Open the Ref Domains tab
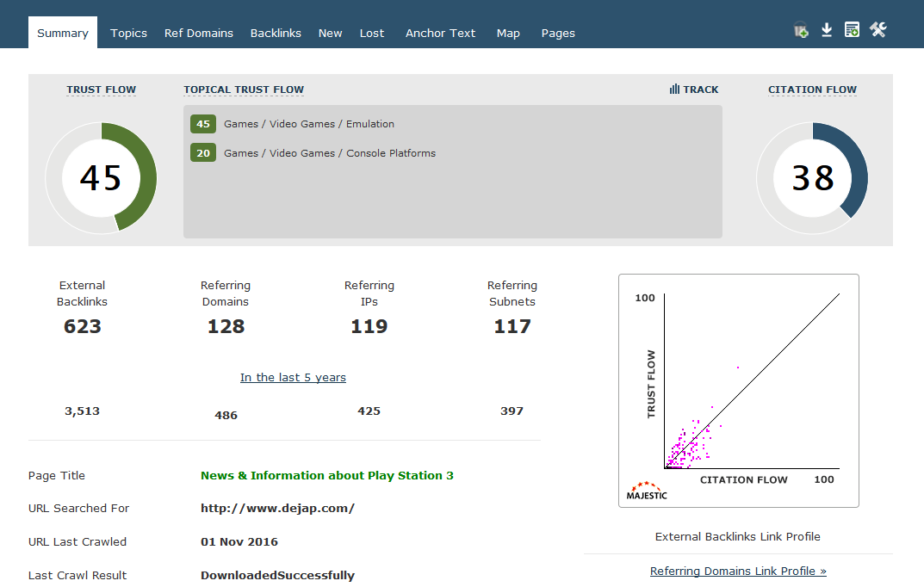Image resolution: width=924 pixels, height=587 pixels. pyautogui.click(x=198, y=33)
